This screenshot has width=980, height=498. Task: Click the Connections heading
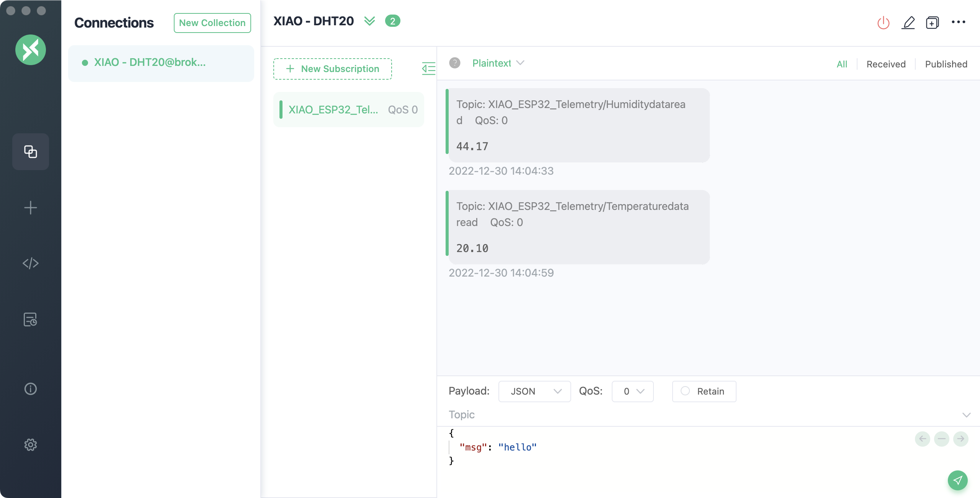[x=114, y=23]
